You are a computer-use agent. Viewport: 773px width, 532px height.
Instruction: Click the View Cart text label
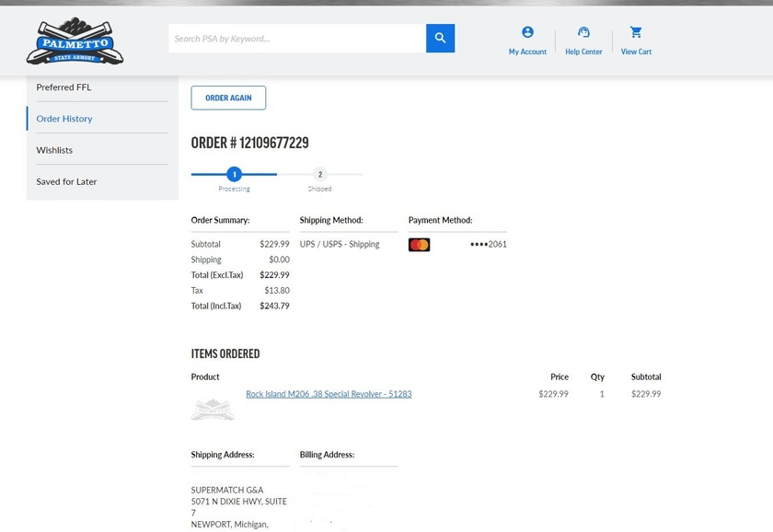tap(636, 52)
